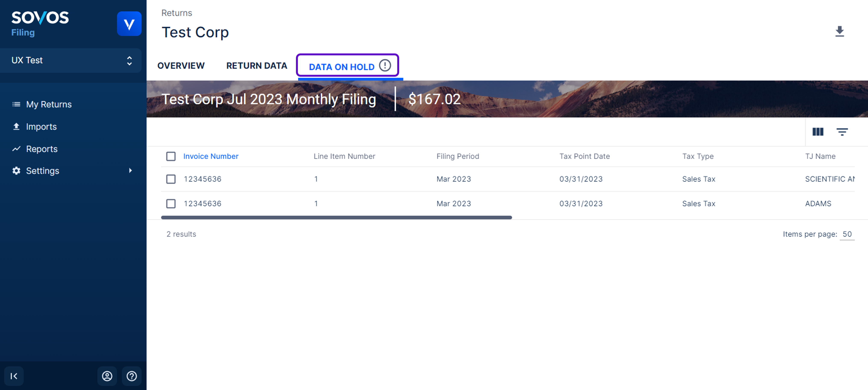This screenshot has height=390, width=868.
Task: Sort by Invoice Number column header
Action: [211, 156]
